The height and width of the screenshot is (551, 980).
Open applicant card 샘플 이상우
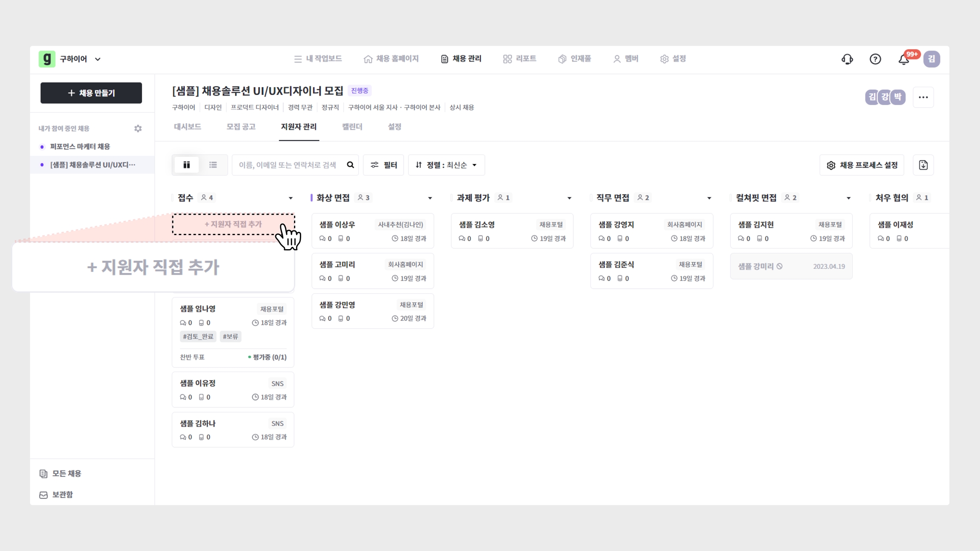[373, 231]
